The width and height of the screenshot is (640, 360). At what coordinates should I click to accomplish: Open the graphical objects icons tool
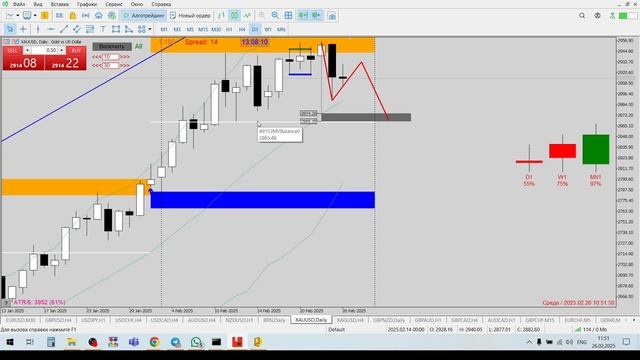pos(142,29)
